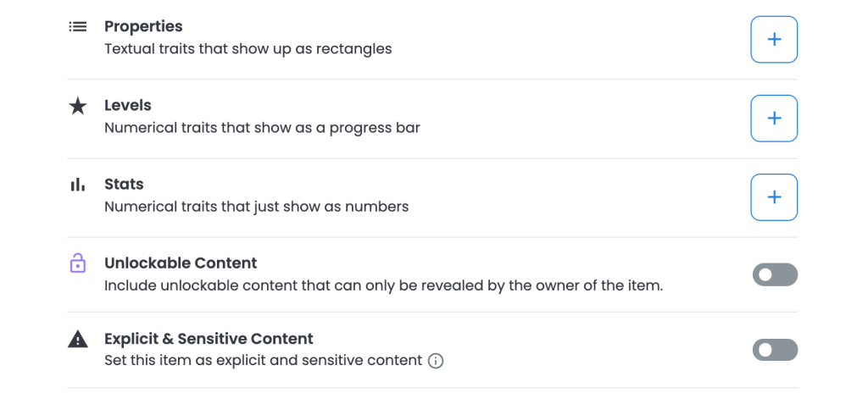Screen dimensions: 868x404
Task: Click the purple unlock padlock icon
Action: point(77,263)
